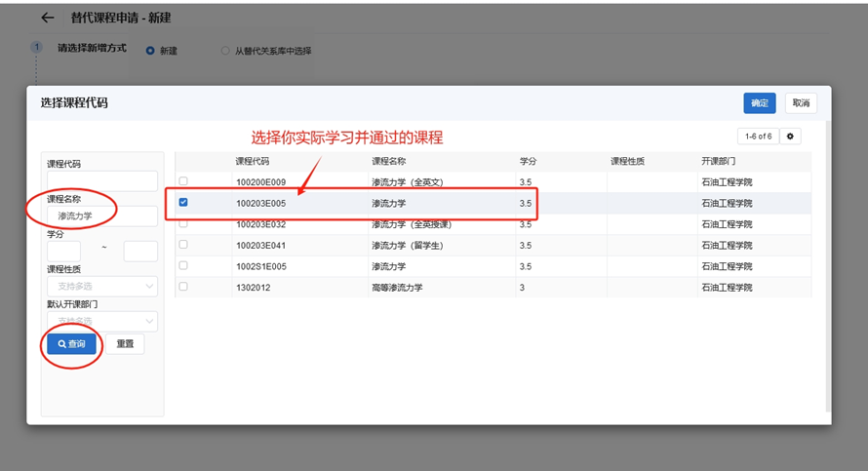Viewport: 868px width, 471px height.
Task: Click the 1-6 of 6 pagination indicator
Action: (x=757, y=137)
